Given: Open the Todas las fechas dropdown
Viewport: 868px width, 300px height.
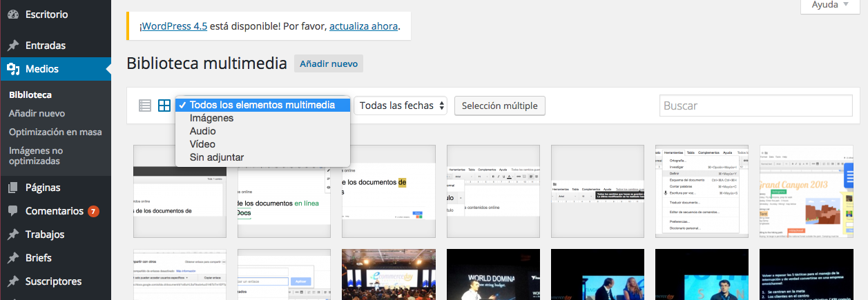Looking at the screenshot, I should 401,106.
